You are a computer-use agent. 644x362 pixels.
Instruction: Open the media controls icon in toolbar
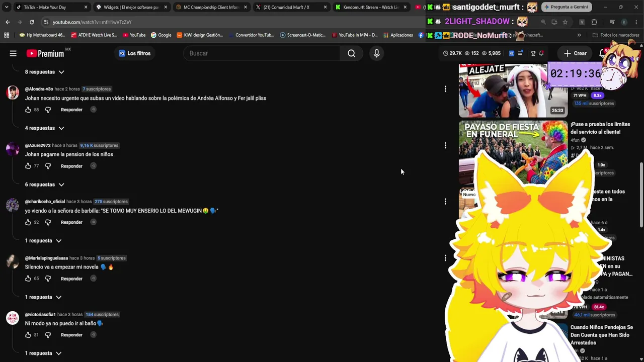(612, 22)
